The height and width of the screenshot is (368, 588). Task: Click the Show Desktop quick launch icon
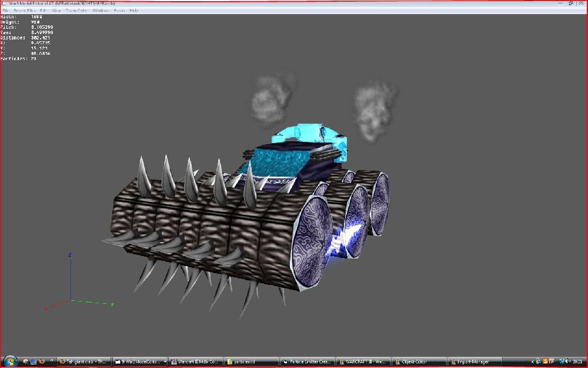click(x=34, y=362)
